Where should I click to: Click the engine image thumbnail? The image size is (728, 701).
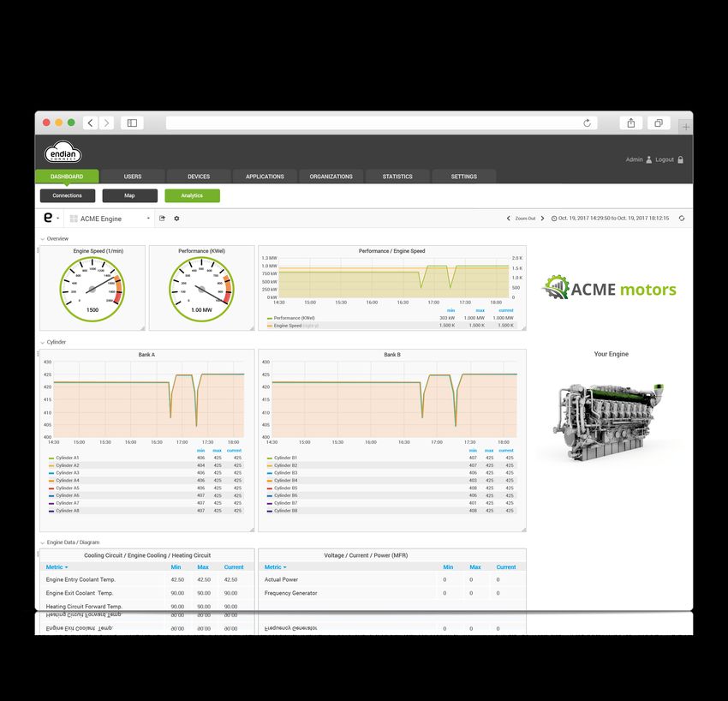610,421
